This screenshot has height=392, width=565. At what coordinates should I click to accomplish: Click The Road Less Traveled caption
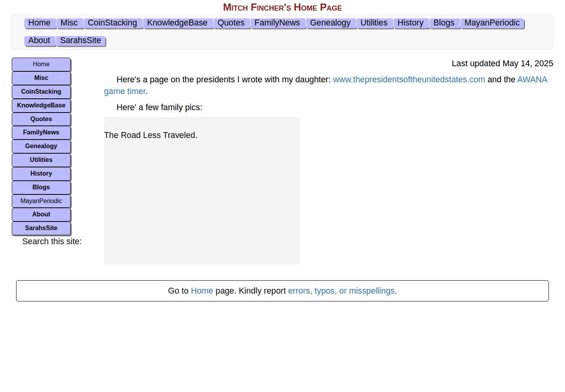(x=151, y=135)
